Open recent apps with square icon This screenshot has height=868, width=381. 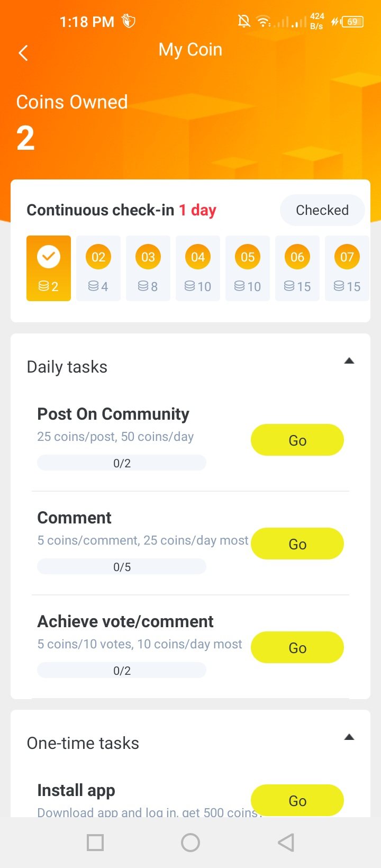(x=95, y=843)
